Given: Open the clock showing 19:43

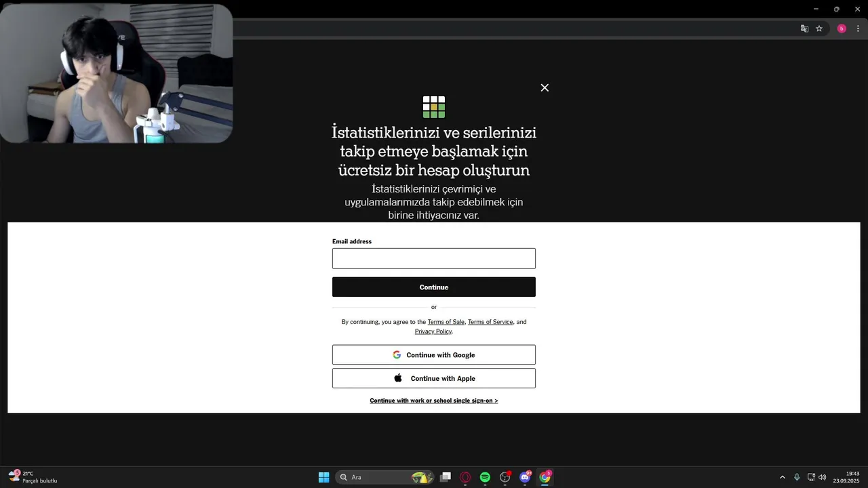Looking at the screenshot, I should point(848,477).
